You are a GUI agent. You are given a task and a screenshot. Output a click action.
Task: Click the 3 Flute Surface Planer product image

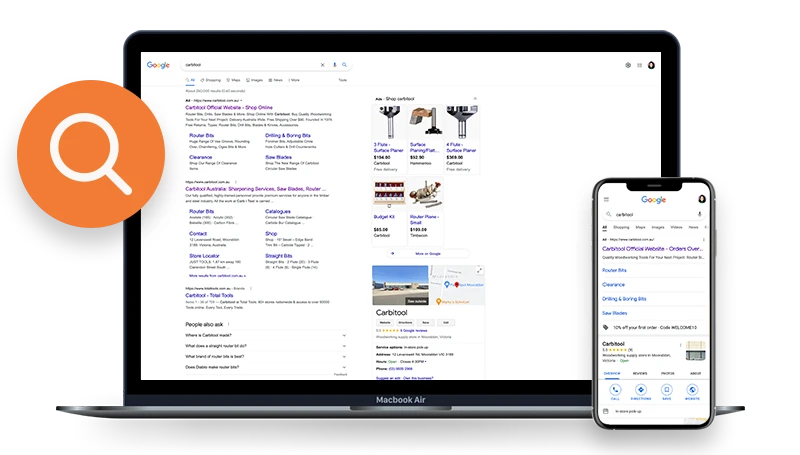pyautogui.click(x=389, y=123)
